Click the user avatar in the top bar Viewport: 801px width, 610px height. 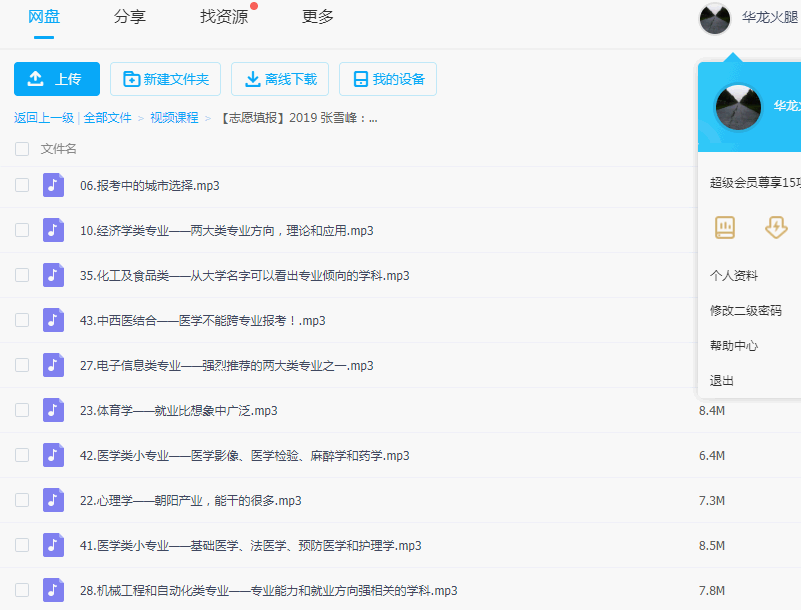pos(715,18)
